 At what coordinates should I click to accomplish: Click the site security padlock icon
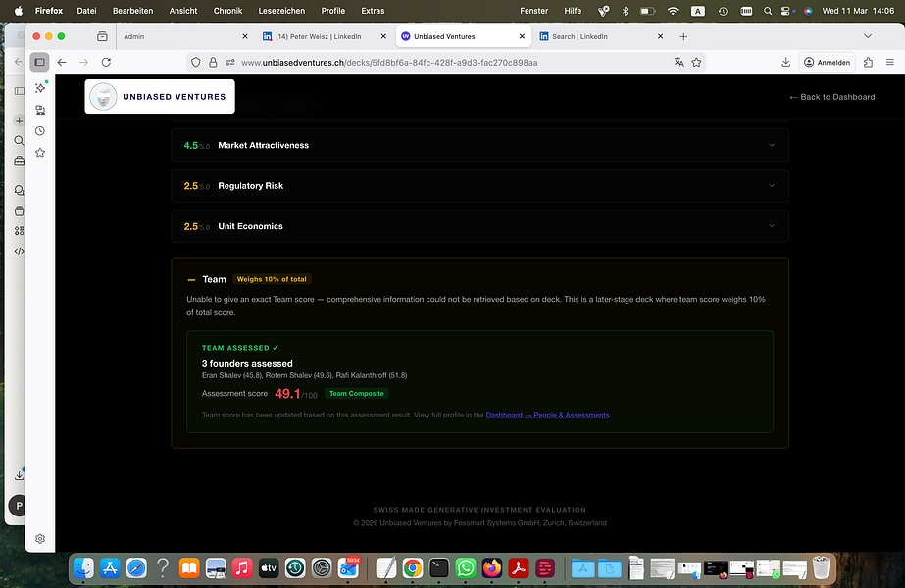[213, 63]
